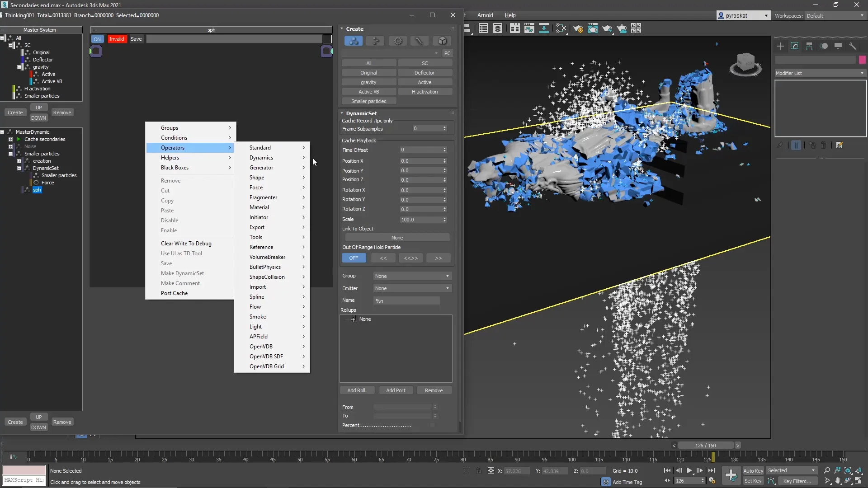This screenshot has height=488, width=868.
Task: Click the Add Port button
Action: pos(396,390)
